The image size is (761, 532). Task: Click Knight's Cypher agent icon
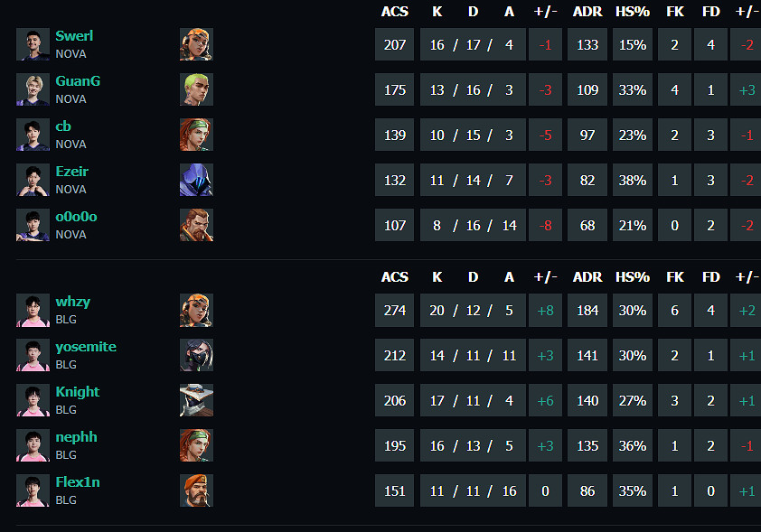tap(196, 400)
